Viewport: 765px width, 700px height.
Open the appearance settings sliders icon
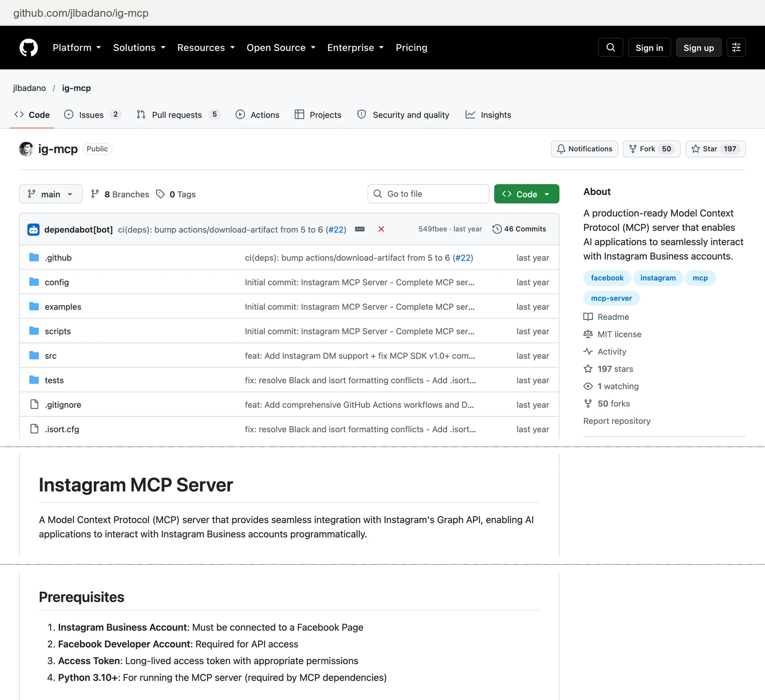pyautogui.click(x=736, y=47)
